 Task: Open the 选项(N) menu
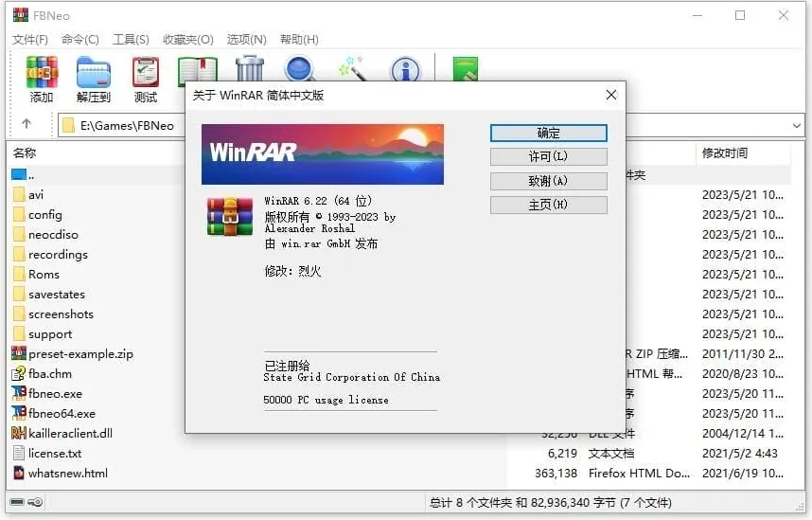pyautogui.click(x=246, y=39)
